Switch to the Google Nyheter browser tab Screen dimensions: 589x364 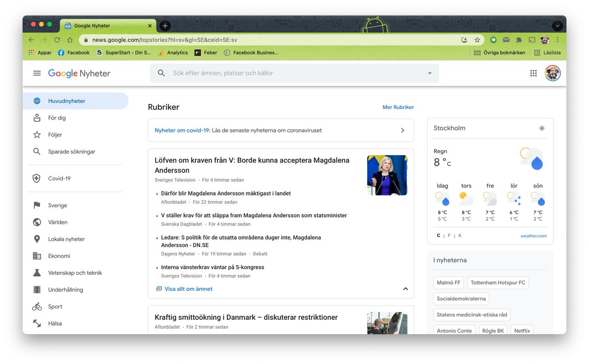click(x=92, y=26)
